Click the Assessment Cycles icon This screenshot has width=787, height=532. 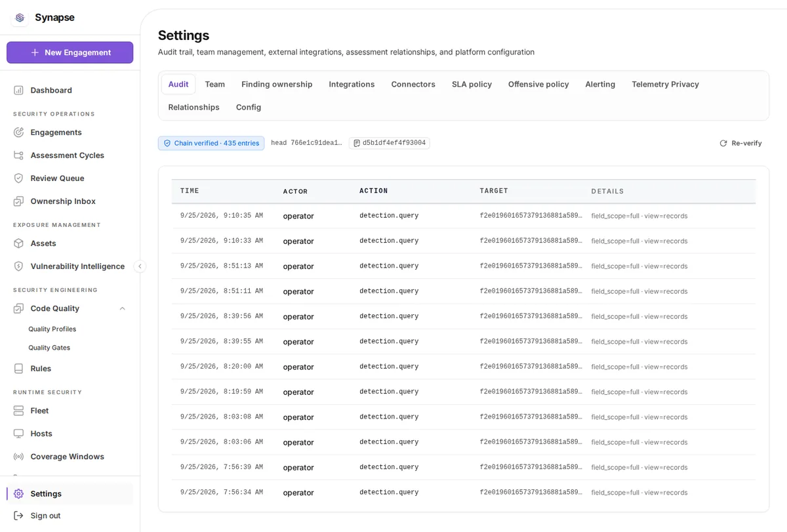18,155
